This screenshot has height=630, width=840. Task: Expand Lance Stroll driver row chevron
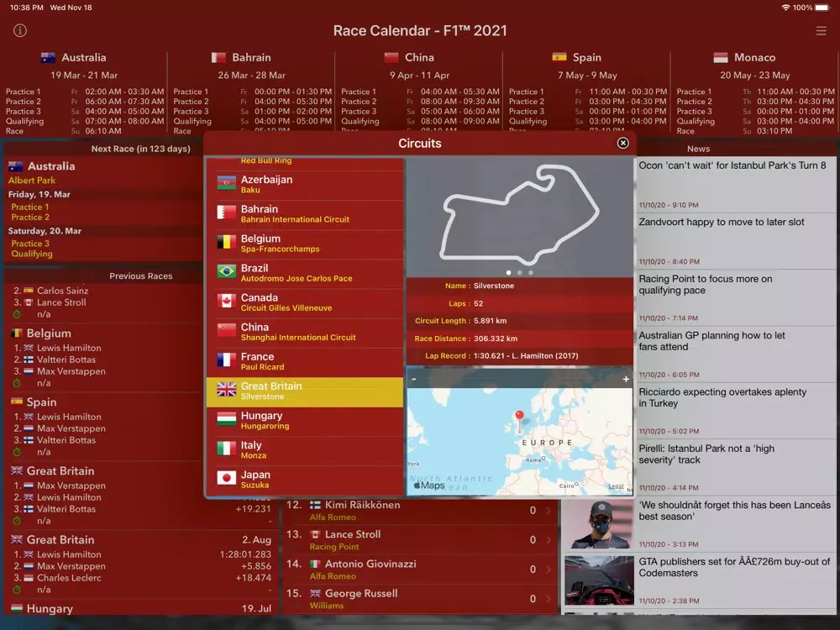(548, 540)
